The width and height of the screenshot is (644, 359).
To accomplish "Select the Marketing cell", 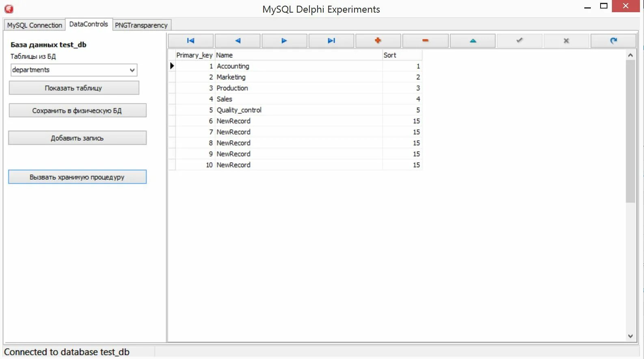I will tap(298, 77).
